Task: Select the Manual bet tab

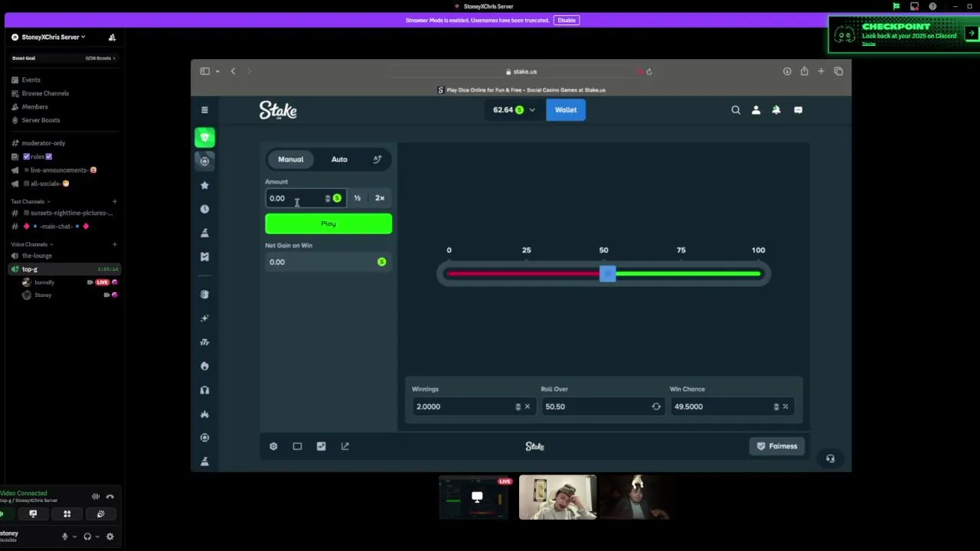Action: pos(291,159)
